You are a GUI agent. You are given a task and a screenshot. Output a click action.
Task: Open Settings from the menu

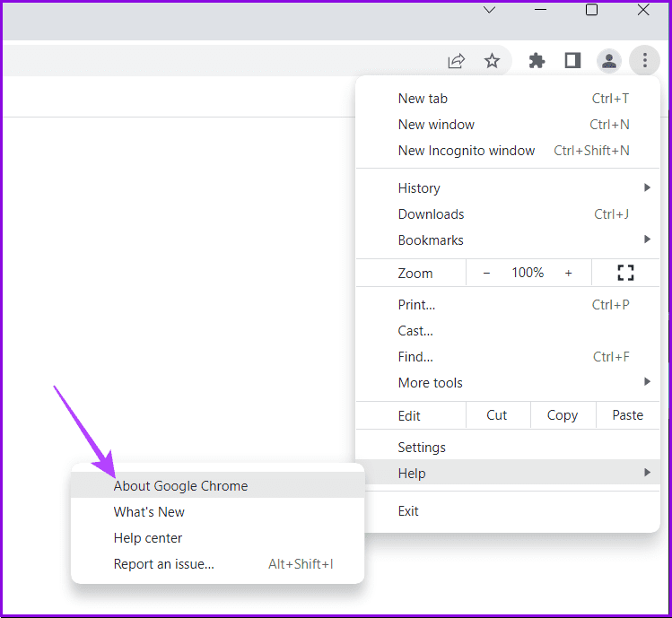point(508,448)
